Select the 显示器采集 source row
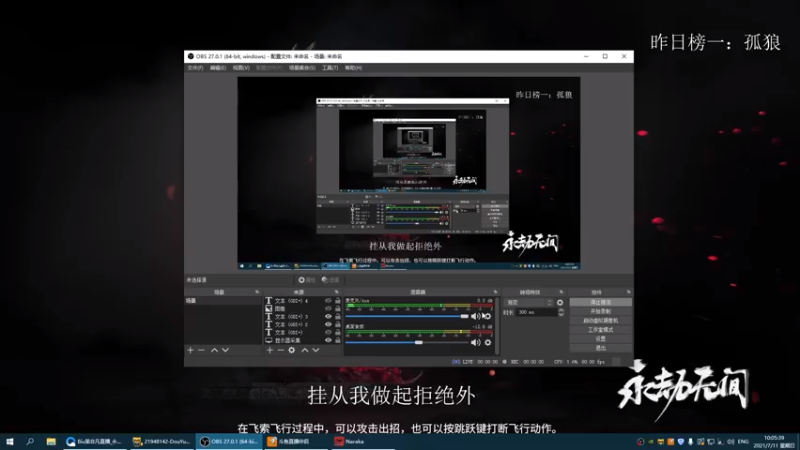The height and width of the screenshot is (450, 800). tap(303, 340)
